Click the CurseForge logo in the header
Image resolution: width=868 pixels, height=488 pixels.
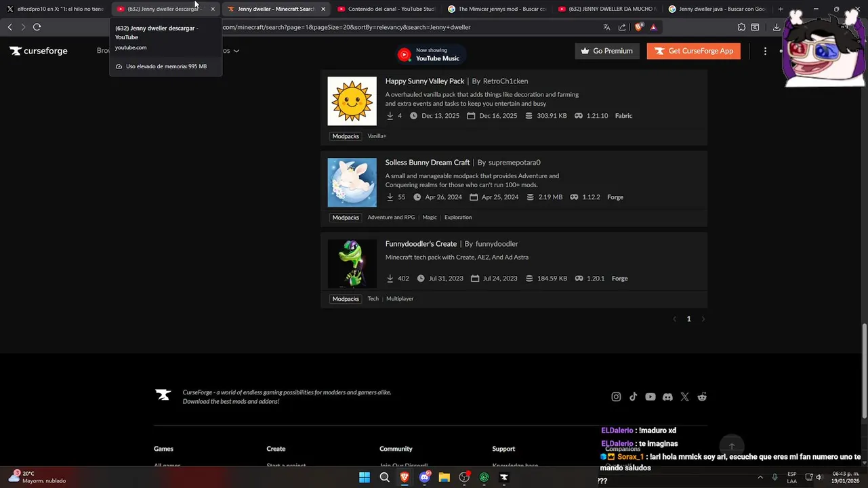[39, 51]
